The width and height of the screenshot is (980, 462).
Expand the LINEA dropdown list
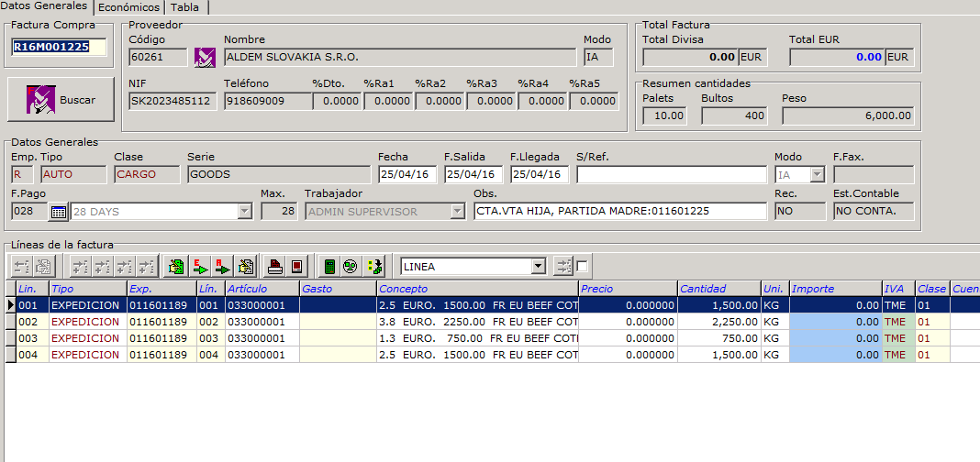539,267
